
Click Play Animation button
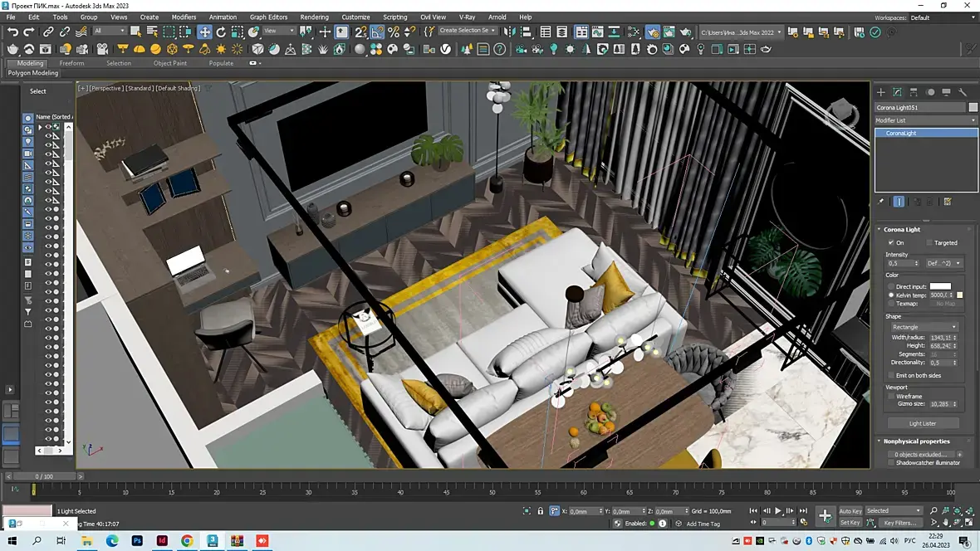778,511
